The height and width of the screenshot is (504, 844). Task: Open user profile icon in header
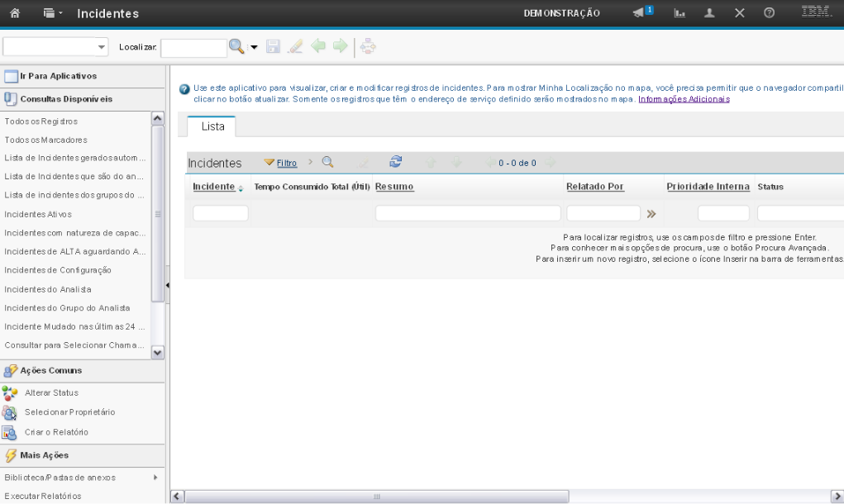tap(709, 13)
